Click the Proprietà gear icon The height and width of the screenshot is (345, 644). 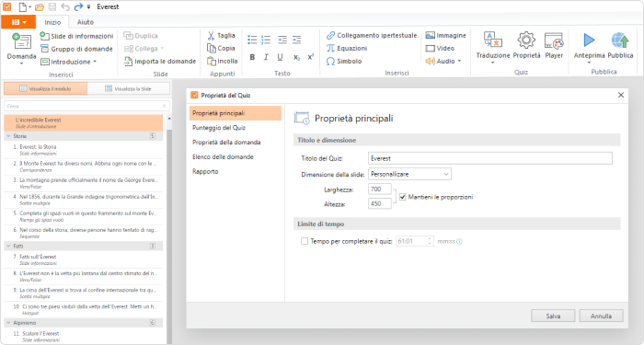pyautogui.click(x=526, y=40)
